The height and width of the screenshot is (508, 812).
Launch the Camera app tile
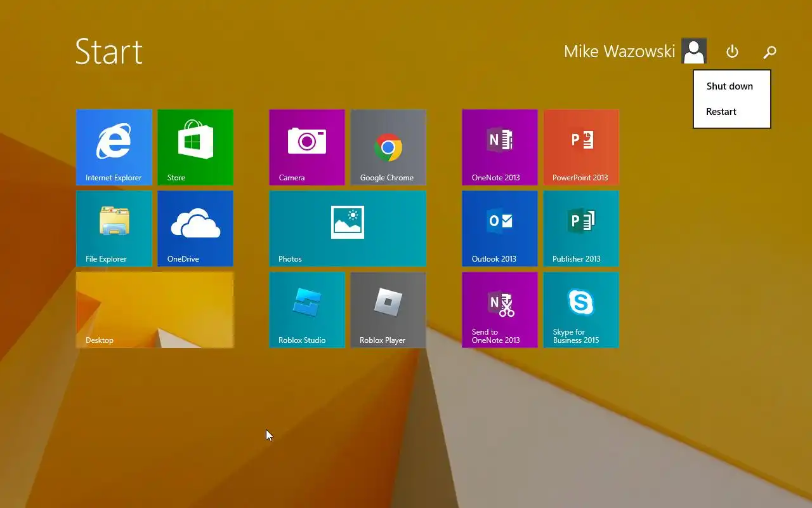tap(307, 147)
